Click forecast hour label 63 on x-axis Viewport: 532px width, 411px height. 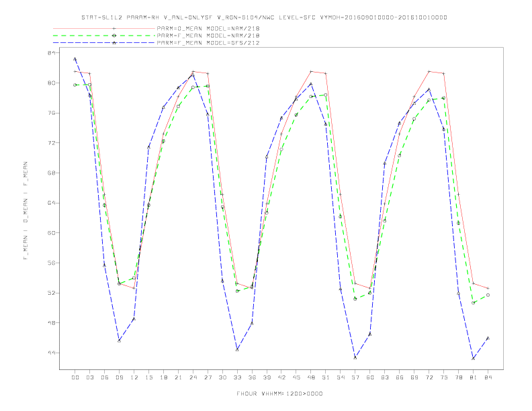click(385, 377)
